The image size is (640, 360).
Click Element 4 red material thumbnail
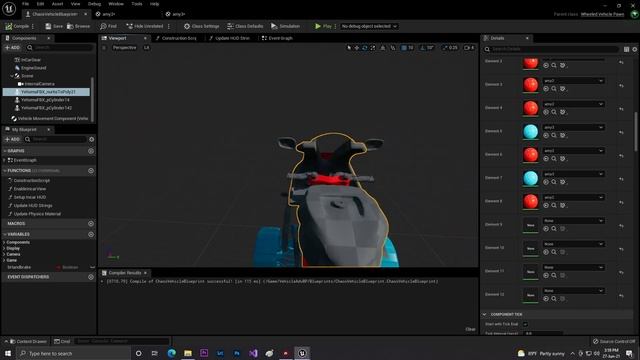[x=531, y=108]
